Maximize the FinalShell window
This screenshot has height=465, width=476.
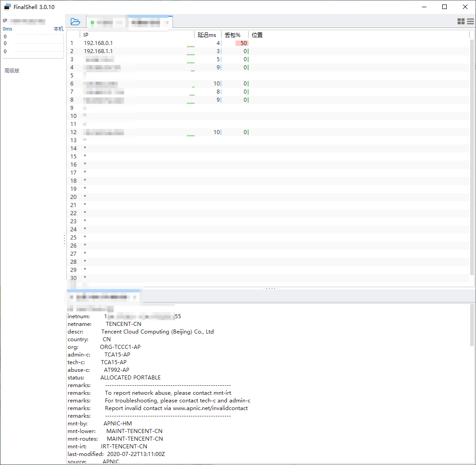pos(444,7)
